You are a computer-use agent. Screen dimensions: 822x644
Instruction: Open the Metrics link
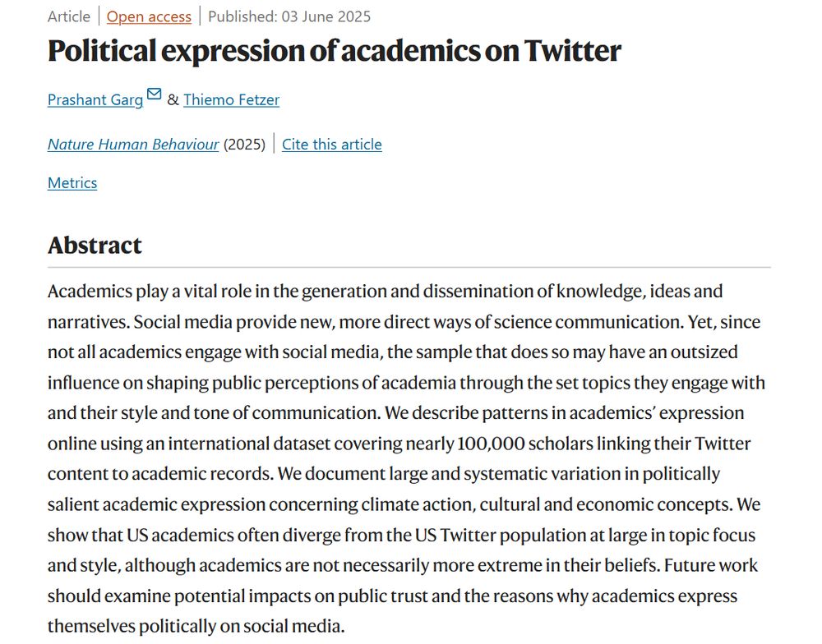tap(72, 183)
